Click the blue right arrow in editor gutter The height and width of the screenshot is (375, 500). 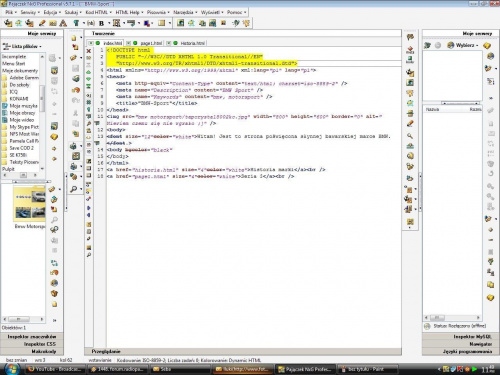(89, 208)
